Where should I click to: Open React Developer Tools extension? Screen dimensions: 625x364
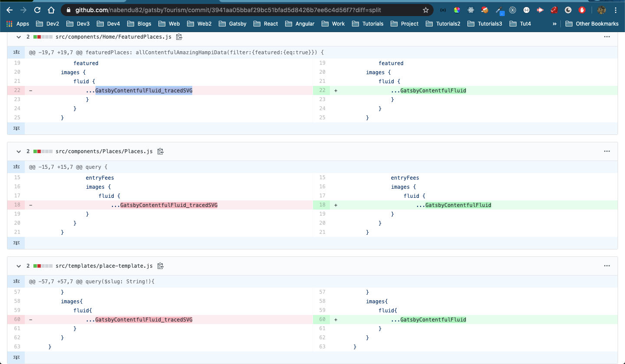[x=471, y=10]
